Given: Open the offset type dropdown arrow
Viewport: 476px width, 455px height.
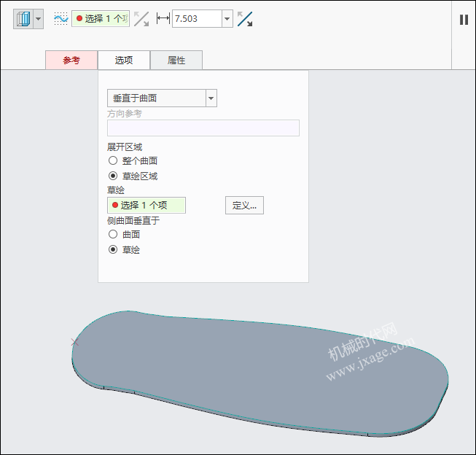Looking at the screenshot, I should (38, 19).
